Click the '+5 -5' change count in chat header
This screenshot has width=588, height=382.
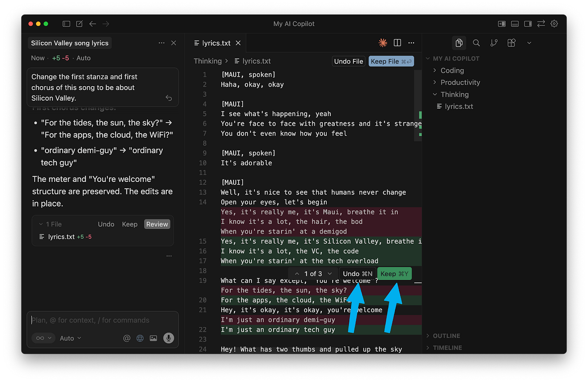coord(61,58)
